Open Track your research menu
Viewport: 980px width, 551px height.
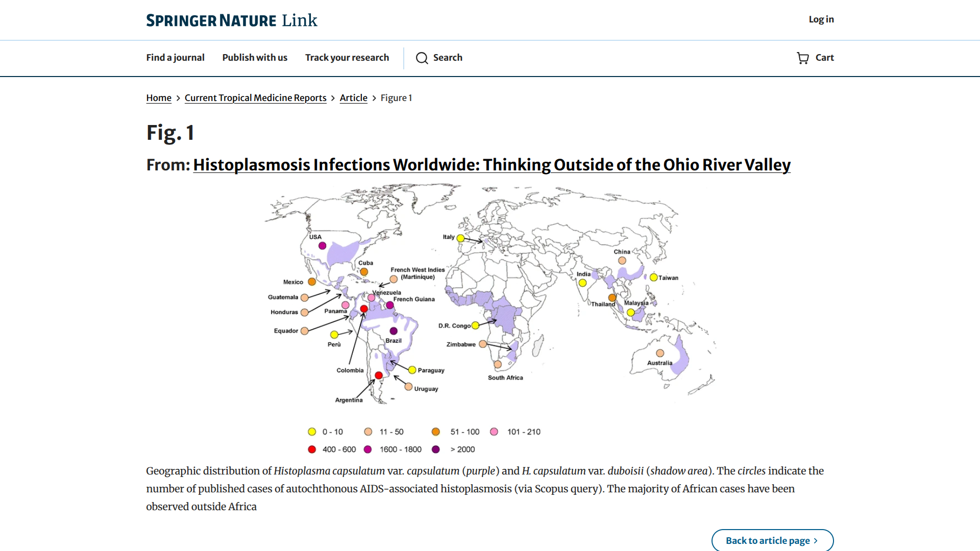click(x=347, y=58)
